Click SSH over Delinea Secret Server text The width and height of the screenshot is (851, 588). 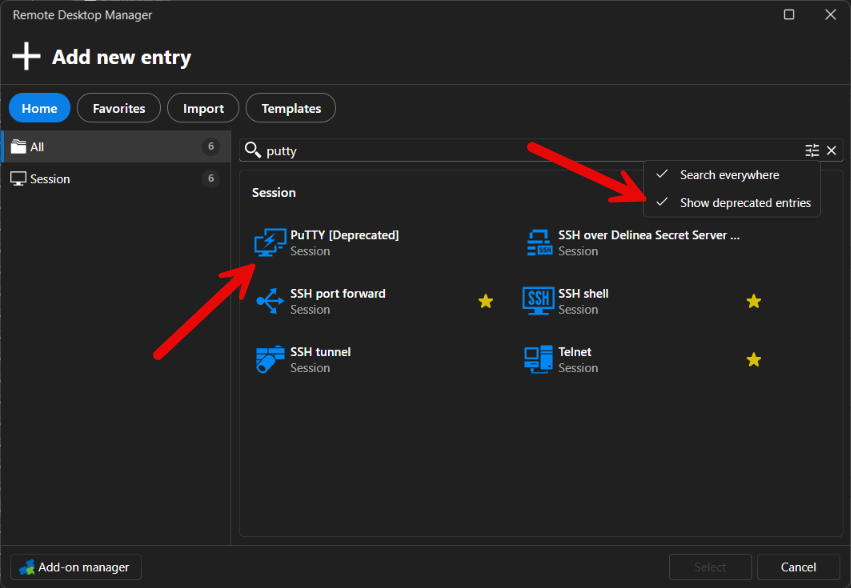649,235
